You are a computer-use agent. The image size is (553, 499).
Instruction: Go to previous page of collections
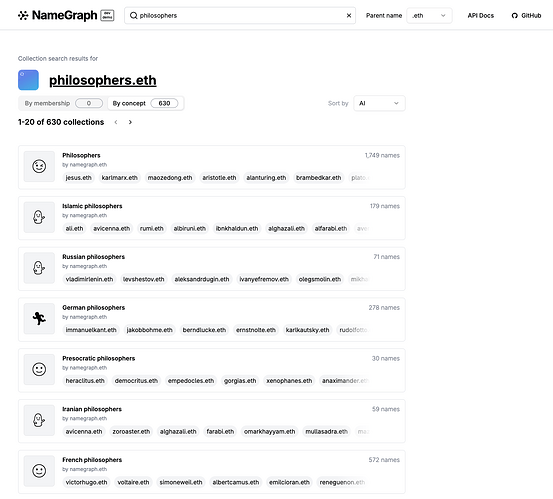[x=116, y=122]
